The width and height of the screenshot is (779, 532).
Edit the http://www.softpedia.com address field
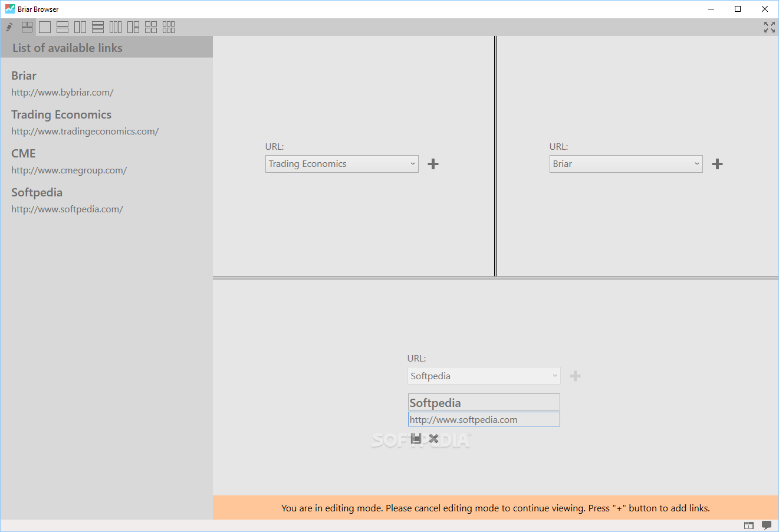tap(484, 419)
